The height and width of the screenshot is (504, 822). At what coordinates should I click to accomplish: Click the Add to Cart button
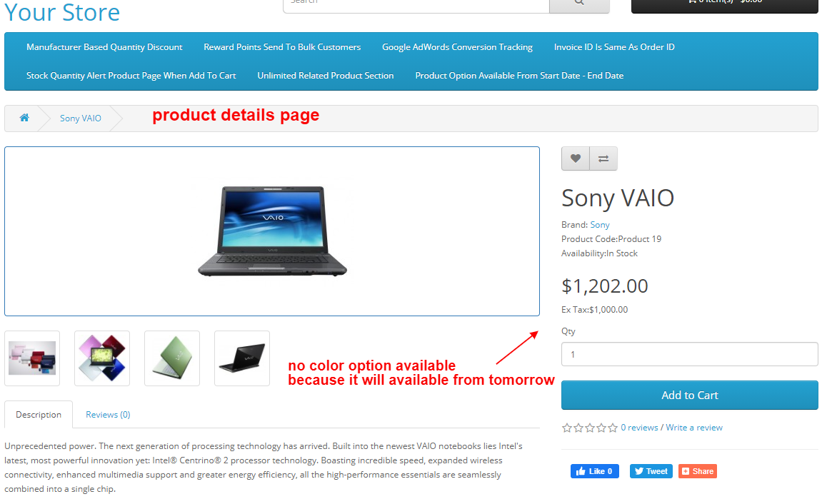689,395
